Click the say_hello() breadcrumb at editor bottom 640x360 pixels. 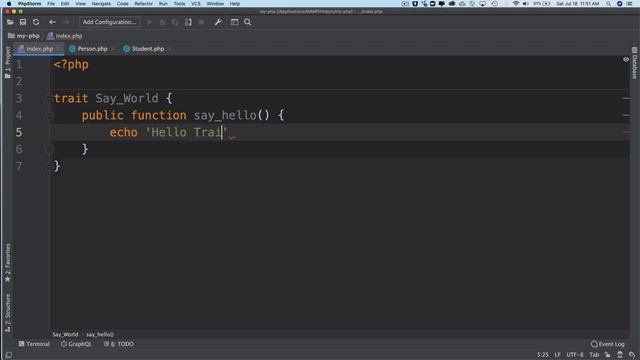(x=100, y=334)
